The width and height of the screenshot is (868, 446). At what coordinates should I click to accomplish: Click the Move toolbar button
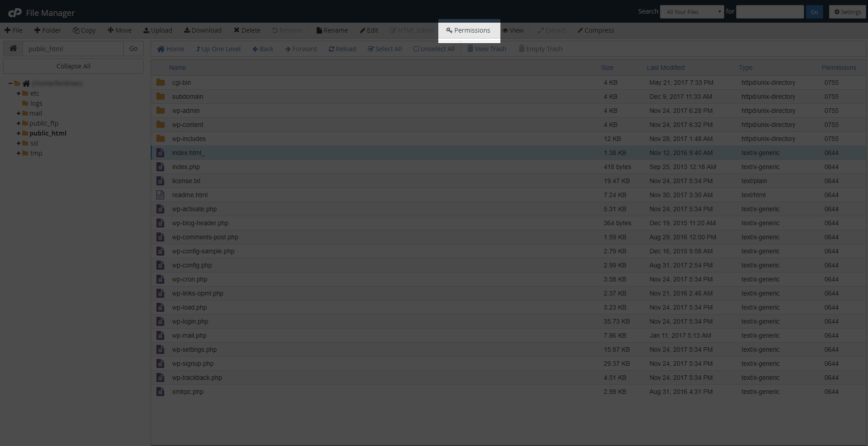[120, 30]
